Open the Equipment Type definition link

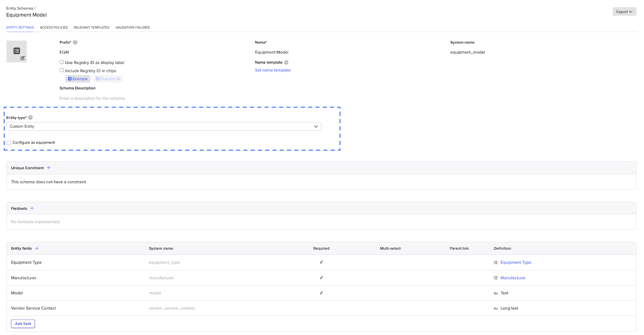pyautogui.click(x=516, y=263)
